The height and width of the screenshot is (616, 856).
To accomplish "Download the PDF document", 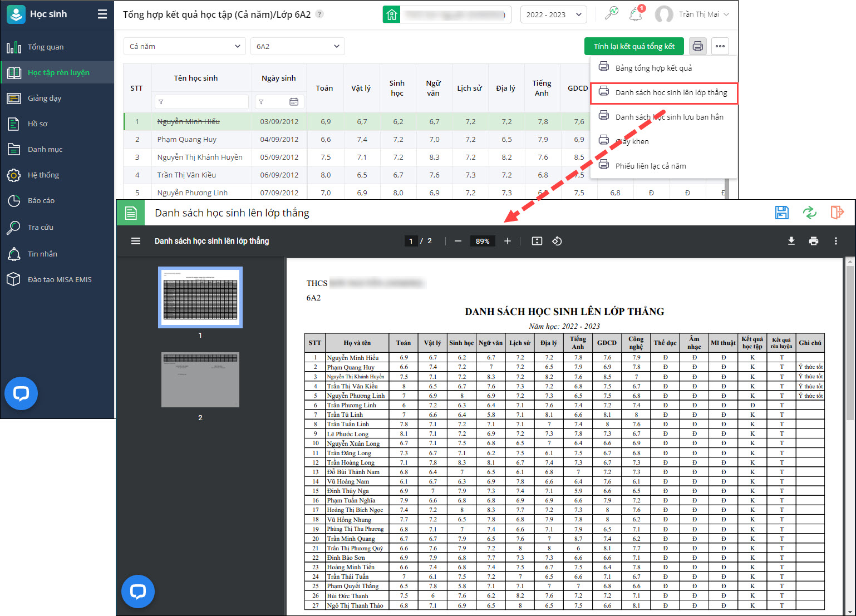I will click(x=791, y=241).
